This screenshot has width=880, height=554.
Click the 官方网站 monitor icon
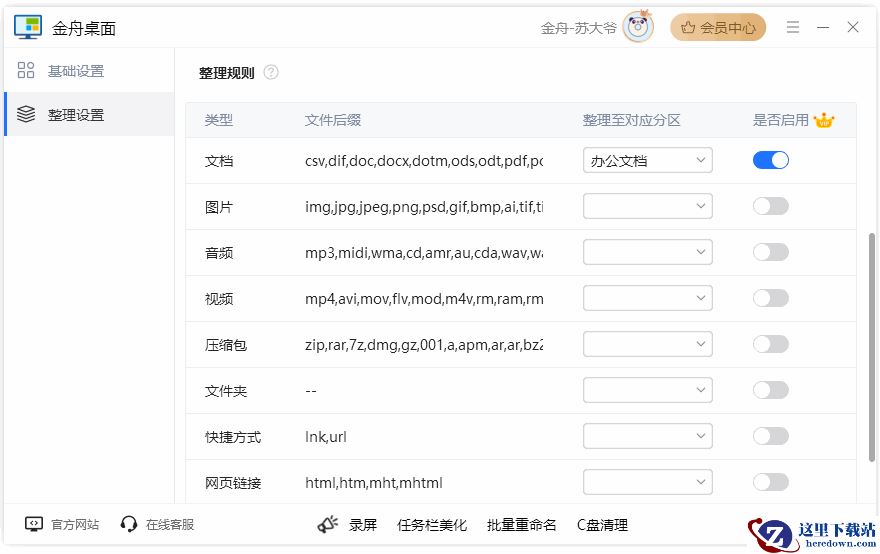pos(34,524)
